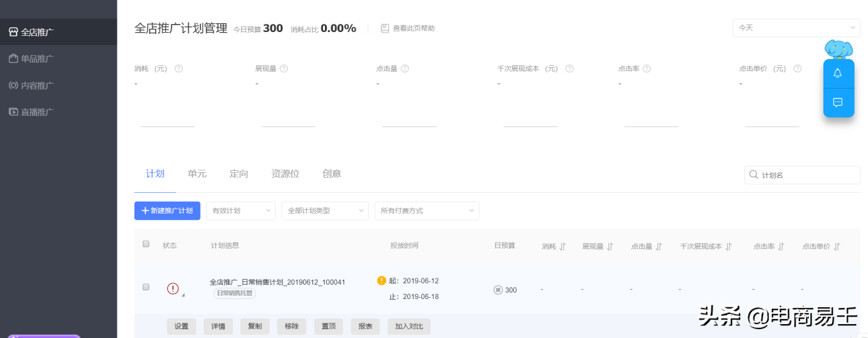Click the 详情 button in the plan row

(218, 327)
